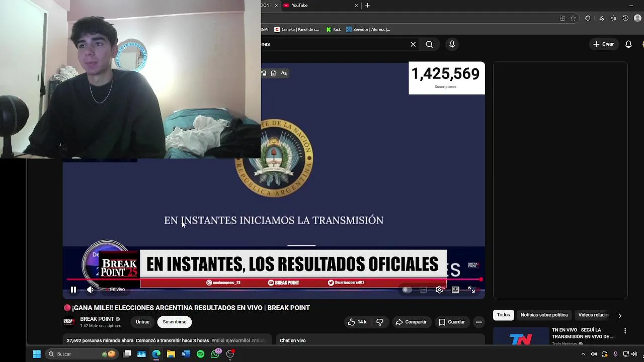This screenshot has height=362, width=644.
Task: Open Kick bookmark
Action: [333, 30]
